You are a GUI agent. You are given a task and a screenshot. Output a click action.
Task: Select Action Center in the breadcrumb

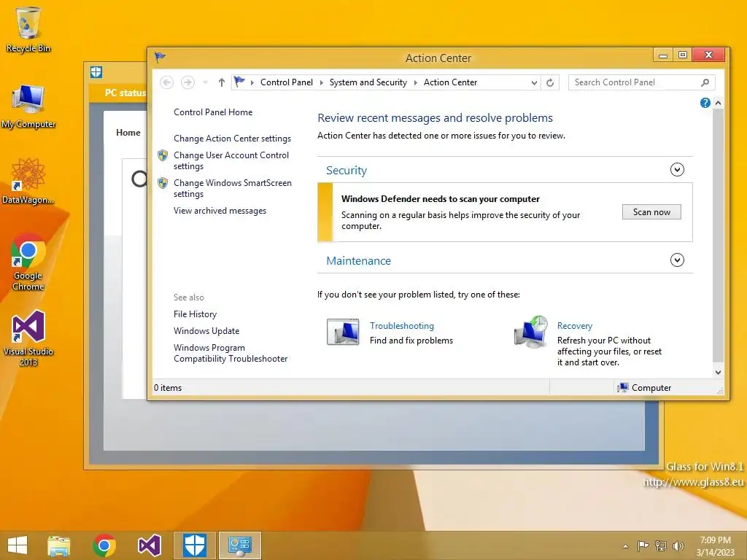450,82
